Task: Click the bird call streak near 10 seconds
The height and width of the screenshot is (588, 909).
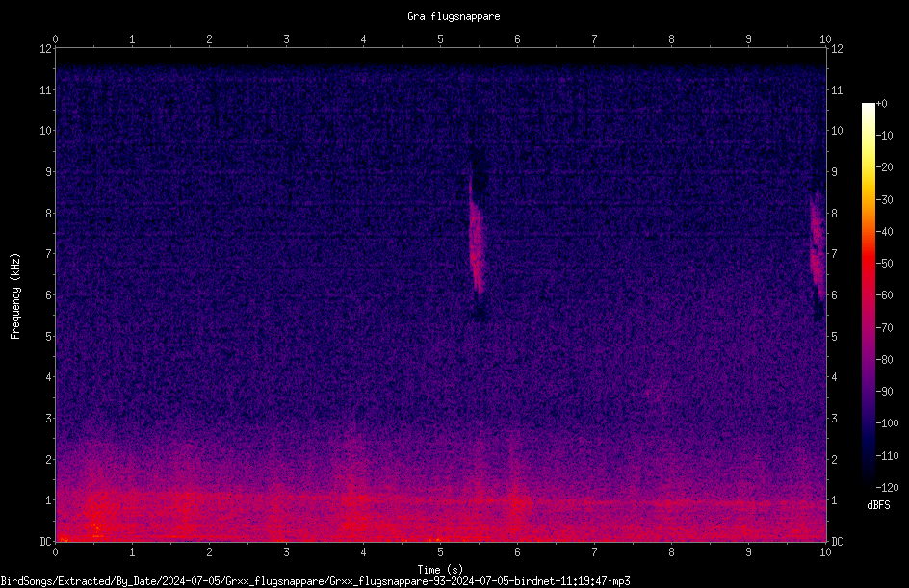Action: 818,243
